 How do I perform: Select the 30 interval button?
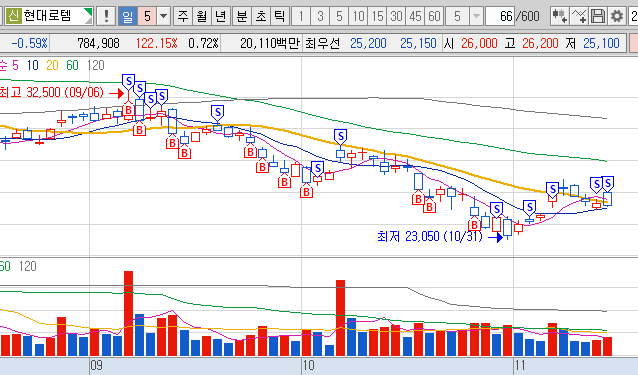click(x=397, y=16)
